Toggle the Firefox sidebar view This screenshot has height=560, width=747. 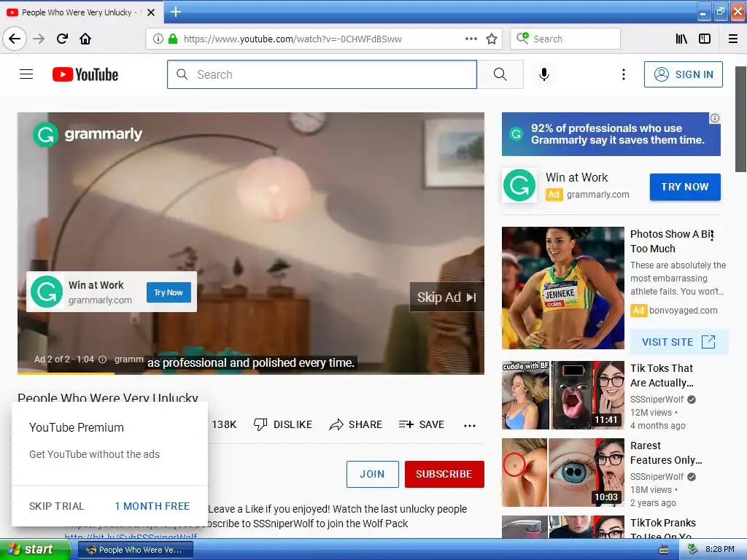(705, 39)
